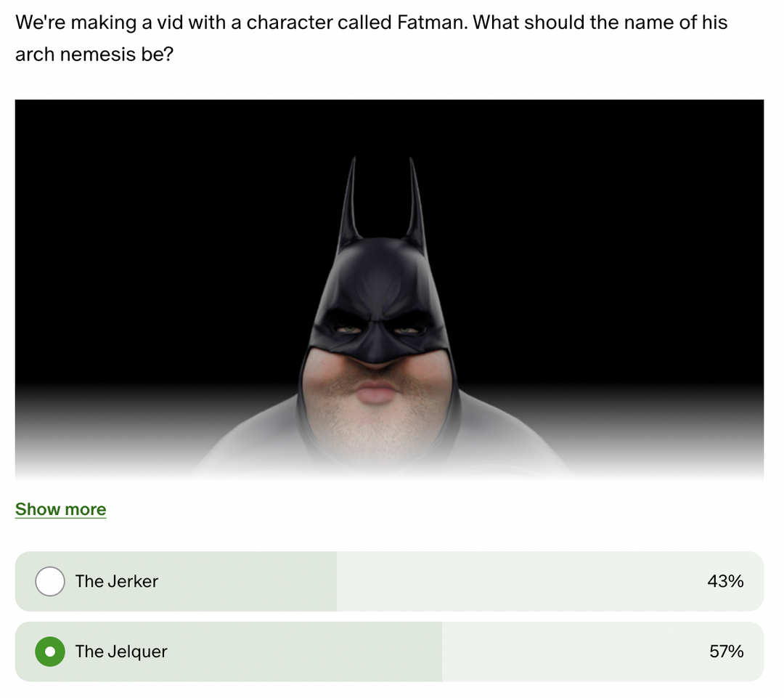
Task: Open the Fatman character image
Action: tap(389, 291)
